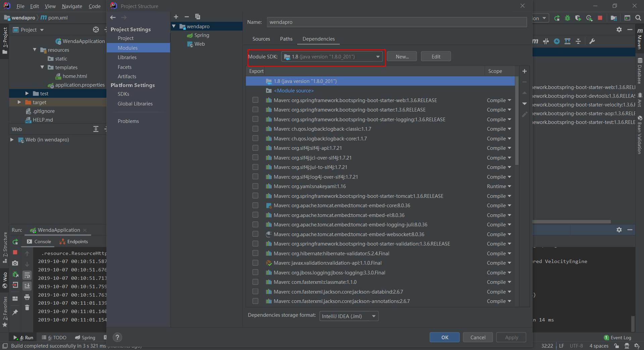Check export for jackson-annotations:2.6.7
The width and height of the screenshot is (644, 350).
pos(255,301)
